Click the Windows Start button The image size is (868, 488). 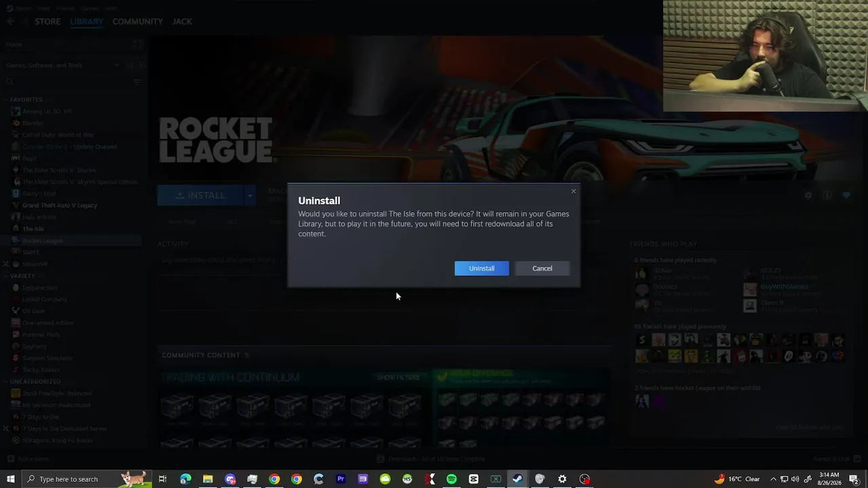tap(10, 479)
